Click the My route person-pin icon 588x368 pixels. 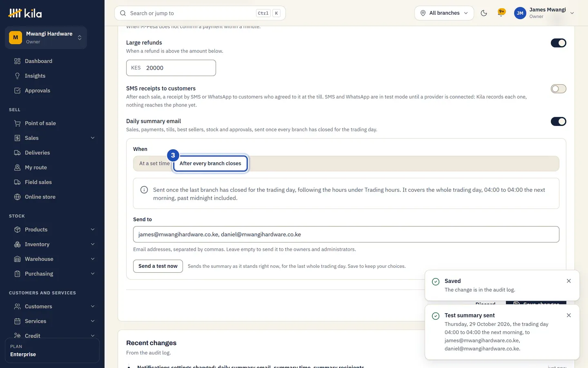pyautogui.click(x=17, y=168)
